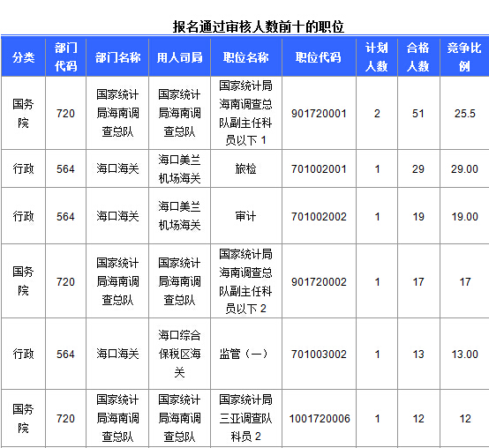Select position code 901720001
489x448 pixels.
319,114
